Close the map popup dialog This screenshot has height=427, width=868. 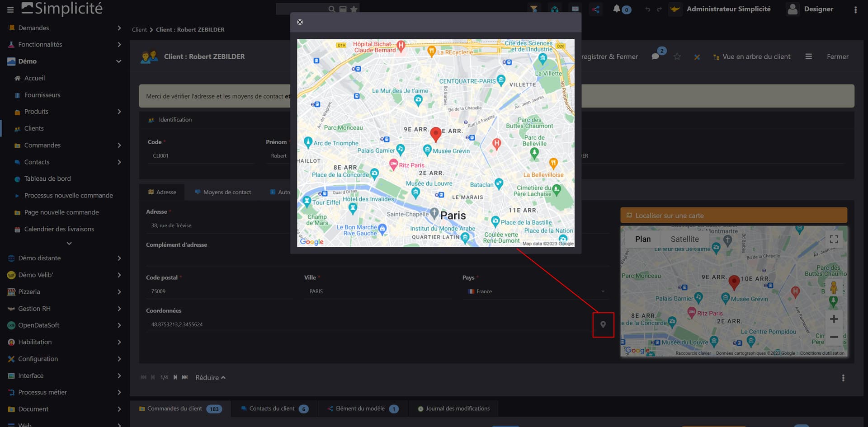300,22
